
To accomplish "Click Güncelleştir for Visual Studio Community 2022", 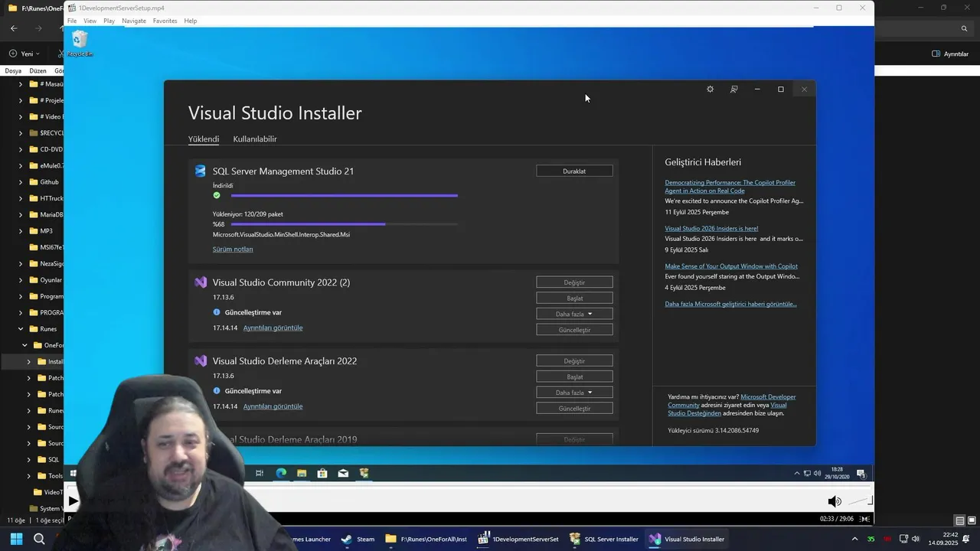I will pyautogui.click(x=574, y=330).
